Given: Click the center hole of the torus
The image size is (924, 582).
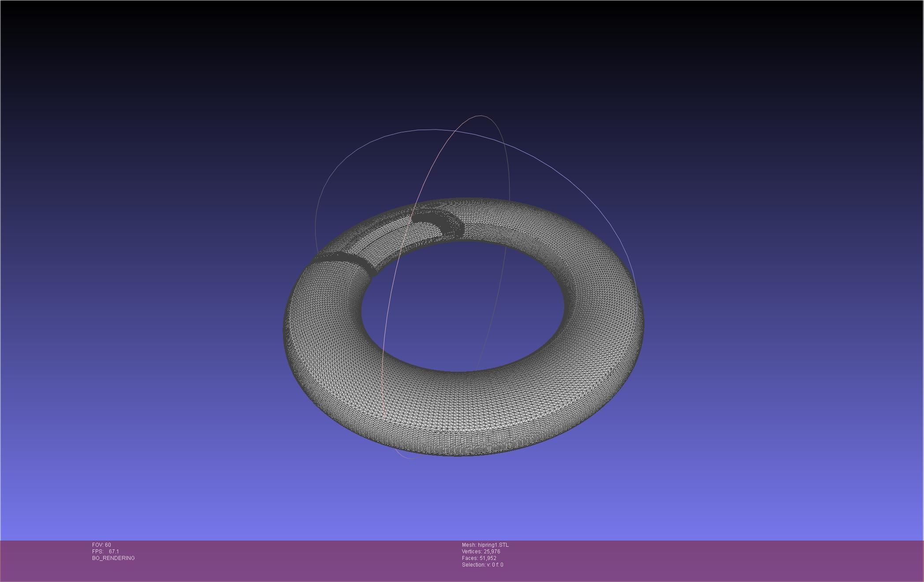Looking at the screenshot, I should [463, 306].
